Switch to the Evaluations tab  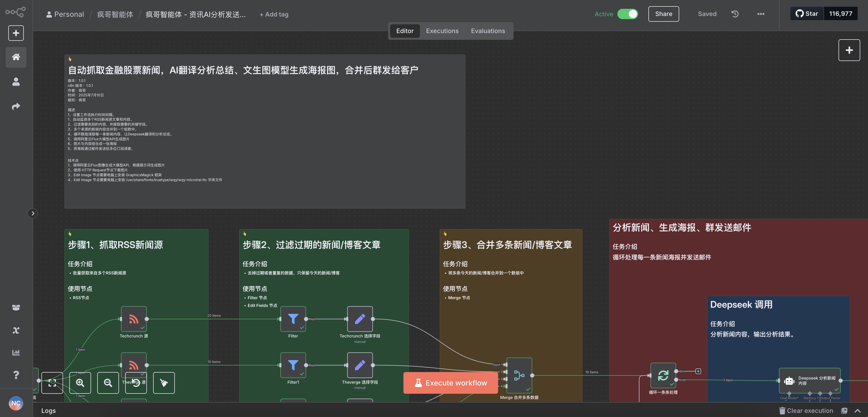(488, 31)
